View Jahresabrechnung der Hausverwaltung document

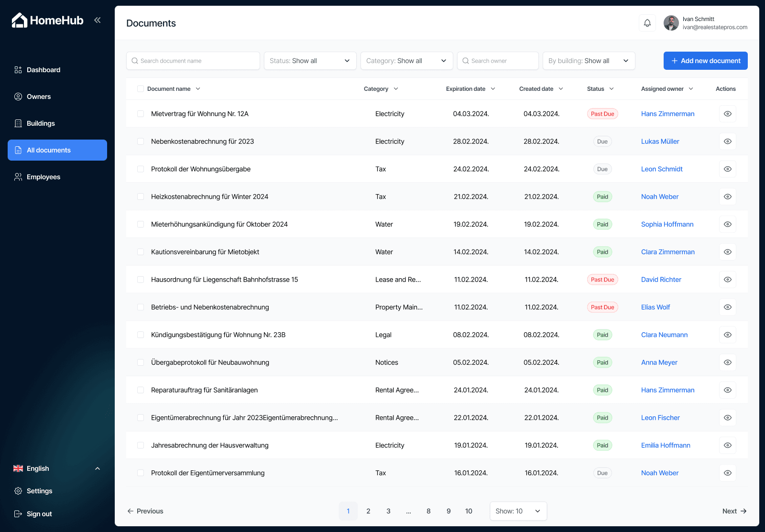(x=728, y=445)
